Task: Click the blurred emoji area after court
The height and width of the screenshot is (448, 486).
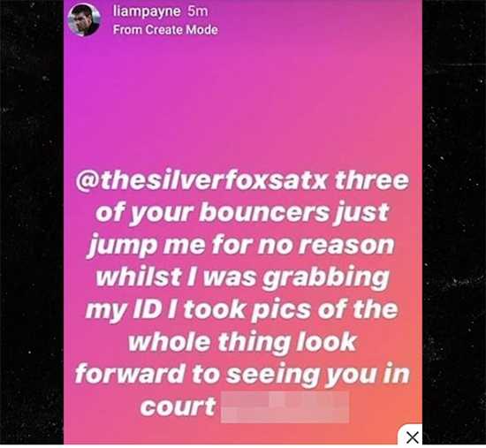Action: pyautogui.click(x=285, y=407)
